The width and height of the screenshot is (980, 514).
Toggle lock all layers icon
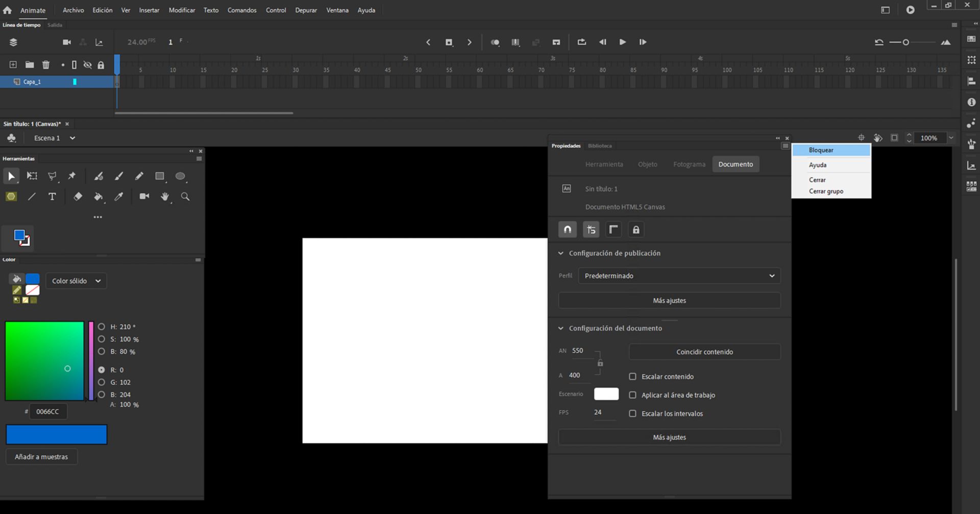(x=101, y=65)
